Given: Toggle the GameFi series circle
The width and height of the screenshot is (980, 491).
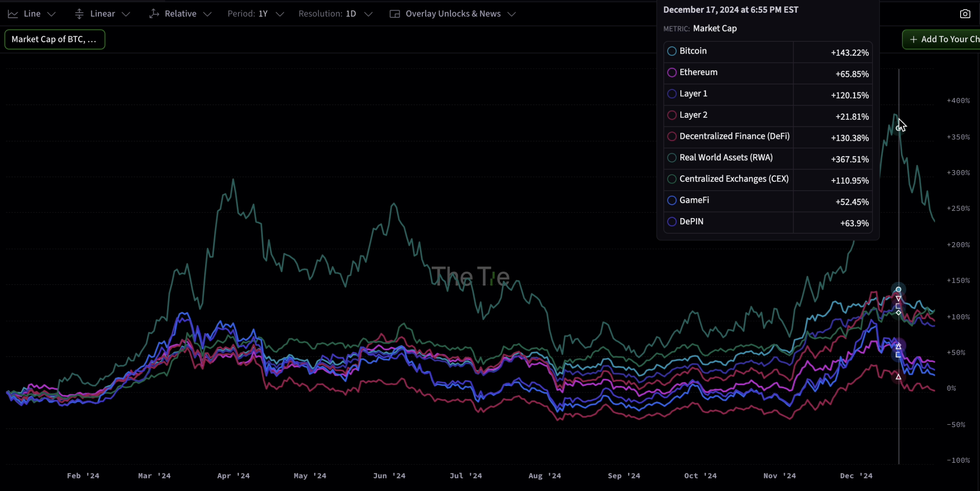Looking at the screenshot, I should point(672,200).
